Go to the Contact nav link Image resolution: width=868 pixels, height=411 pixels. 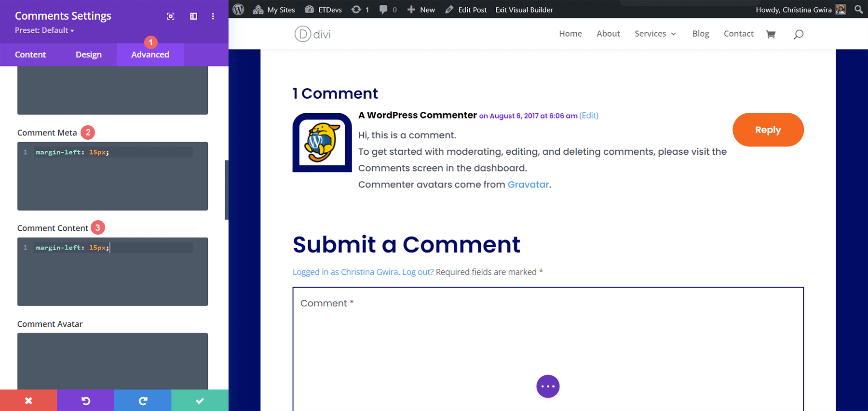(x=738, y=34)
